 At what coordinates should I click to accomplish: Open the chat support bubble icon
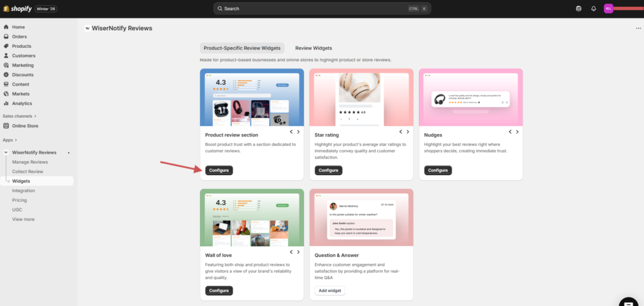click(x=628, y=302)
